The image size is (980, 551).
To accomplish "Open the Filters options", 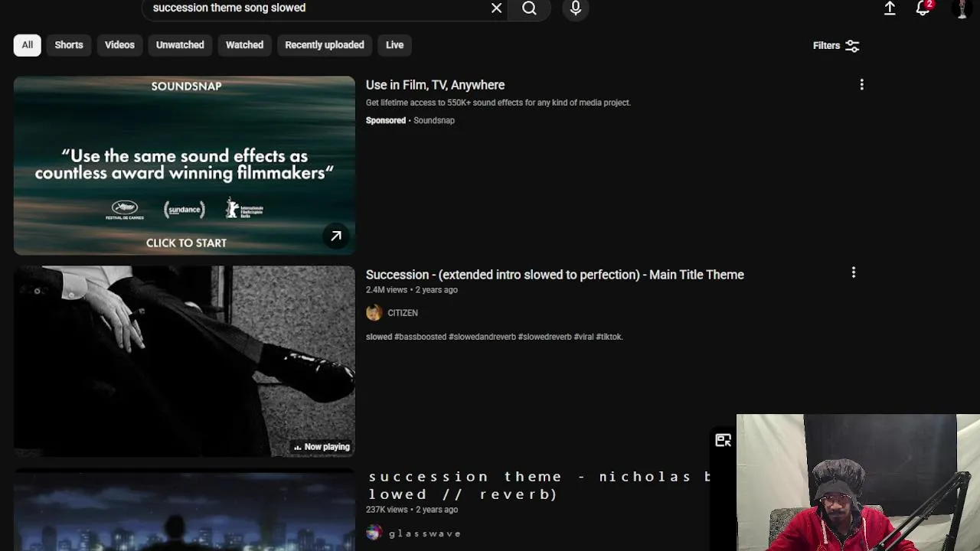I will click(836, 46).
